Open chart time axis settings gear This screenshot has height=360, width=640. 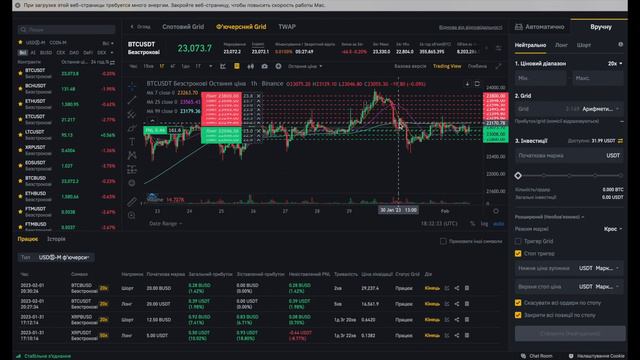tap(496, 211)
